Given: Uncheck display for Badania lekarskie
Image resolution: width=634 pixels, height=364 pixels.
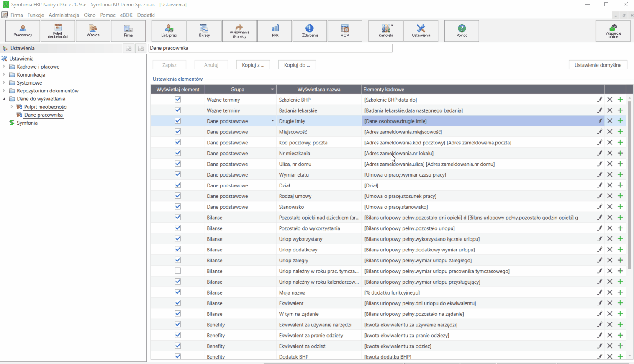Looking at the screenshot, I should point(178,110).
